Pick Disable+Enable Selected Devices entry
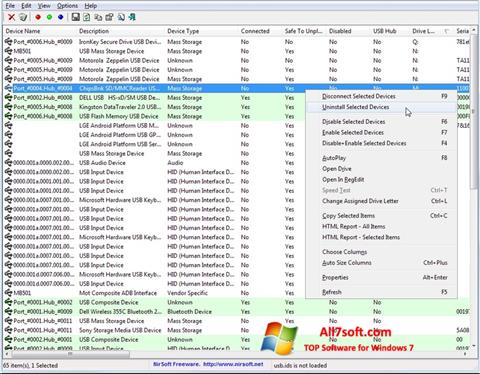 coord(382,143)
